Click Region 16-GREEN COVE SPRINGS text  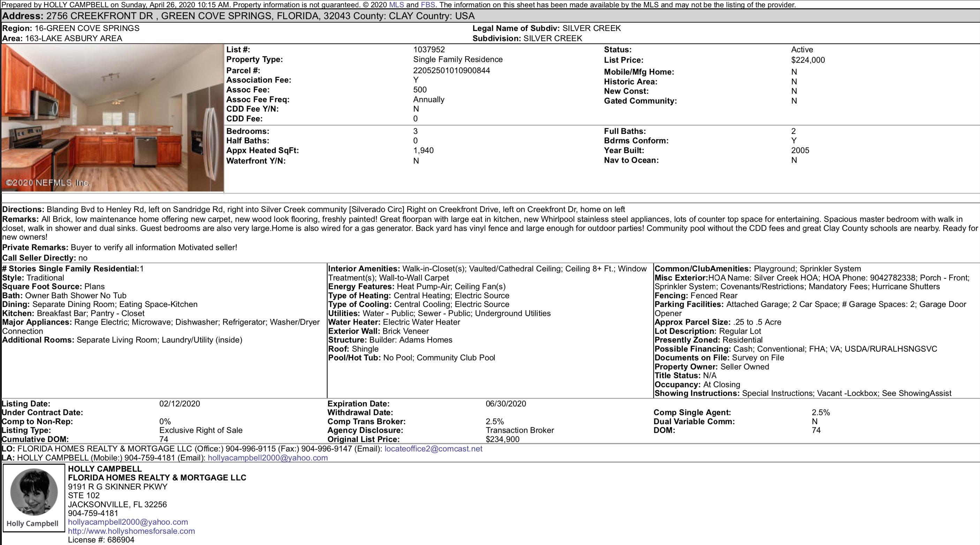tap(71, 29)
